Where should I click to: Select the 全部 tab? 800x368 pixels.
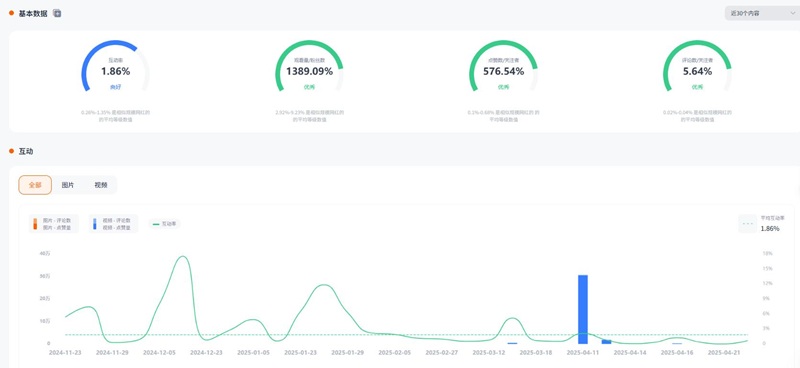[35, 185]
